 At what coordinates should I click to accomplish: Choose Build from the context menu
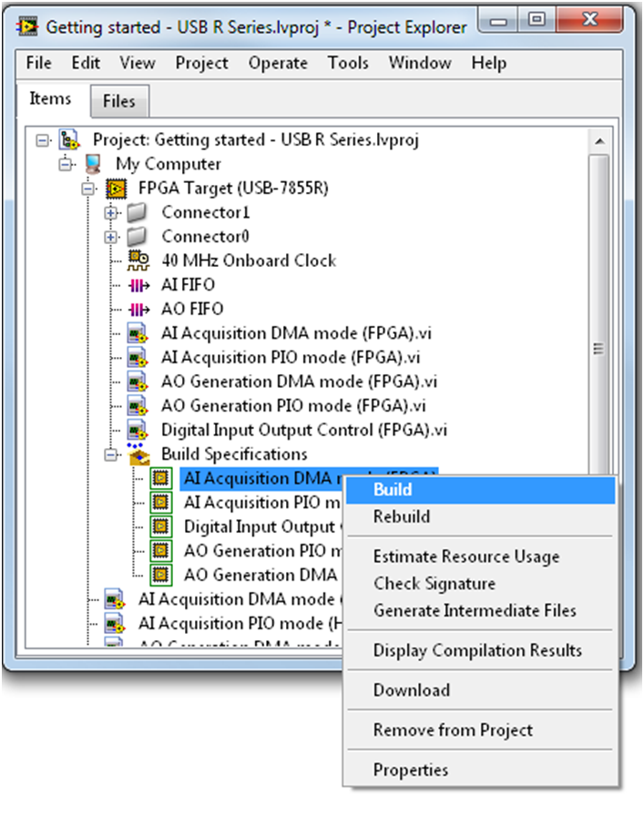click(x=393, y=489)
